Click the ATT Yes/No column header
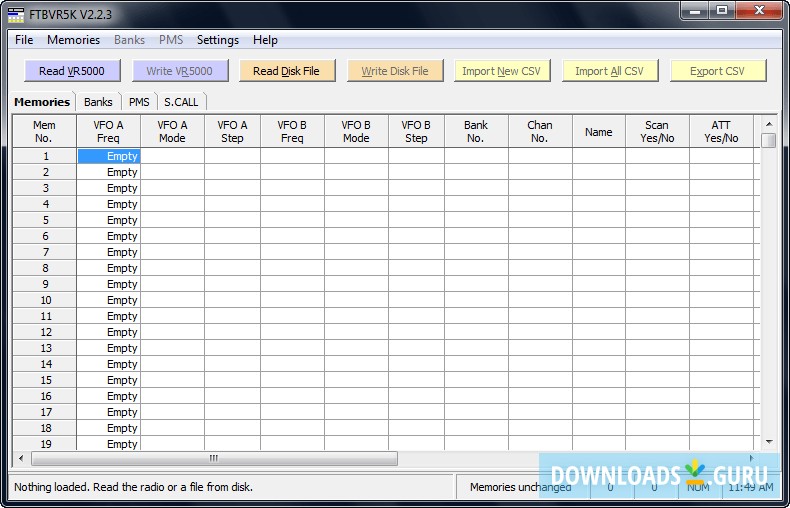Viewport: 790px width, 508px height. coord(721,132)
